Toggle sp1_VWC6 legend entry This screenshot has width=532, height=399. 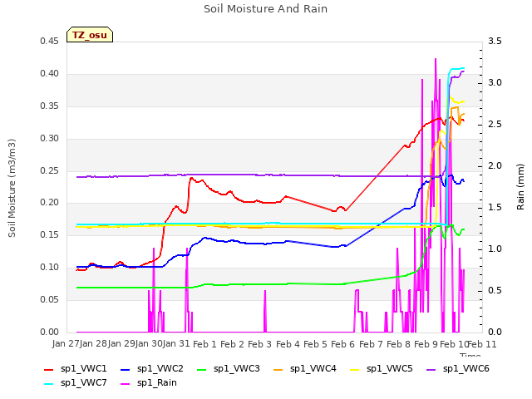(458, 368)
